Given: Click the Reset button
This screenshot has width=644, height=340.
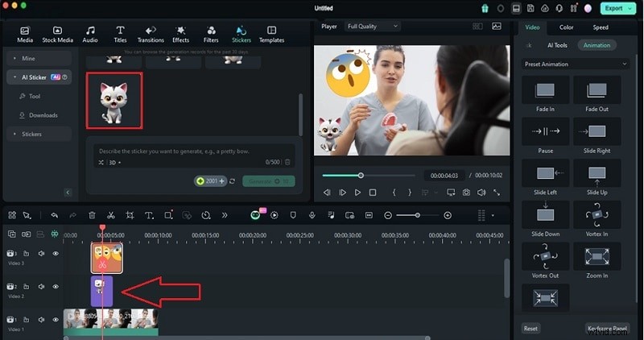Looking at the screenshot, I should coord(530,329).
